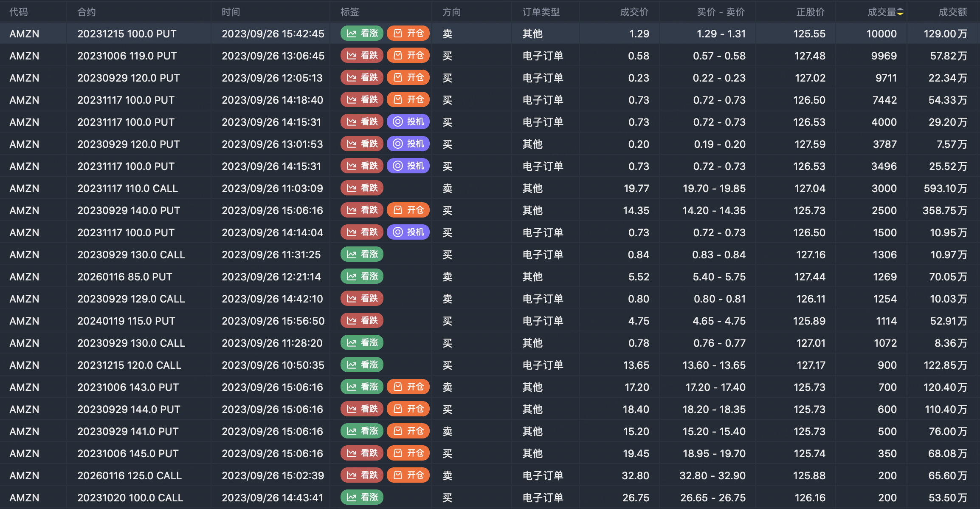Screen dimensions: 980x509
Task: Click stock price 125.55
Action: coord(810,34)
